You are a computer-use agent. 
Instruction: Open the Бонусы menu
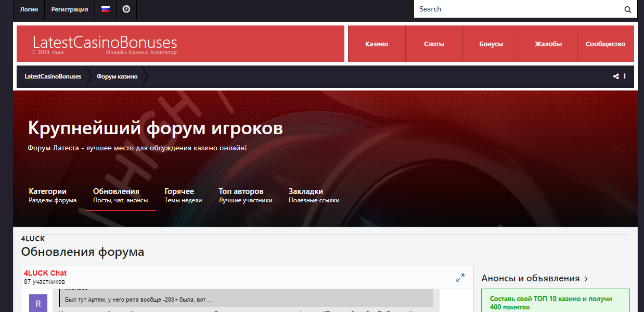click(x=491, y=44)
